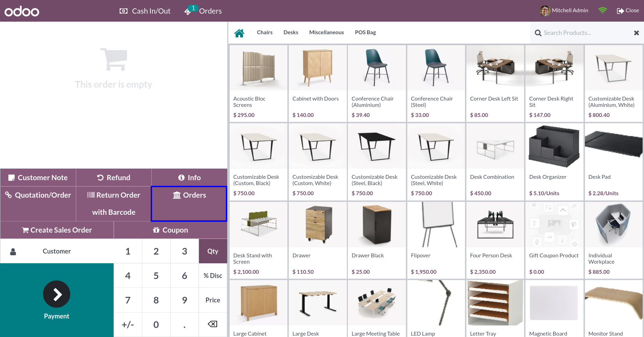
Task: Add Drawer Black product
Action: tap(377, 240)
